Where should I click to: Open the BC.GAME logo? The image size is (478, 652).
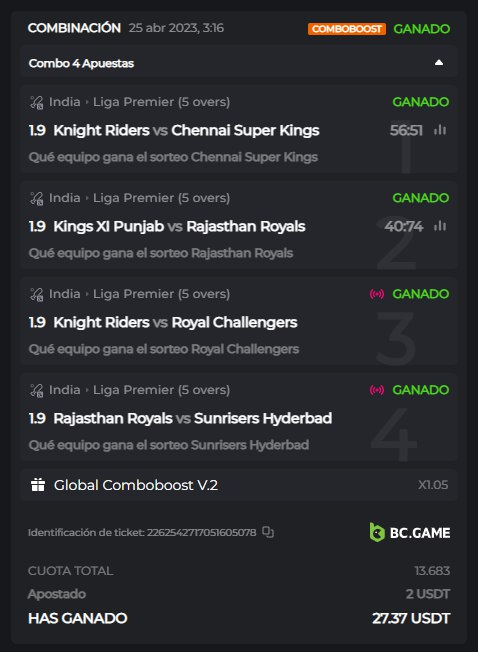pos(410,532)
